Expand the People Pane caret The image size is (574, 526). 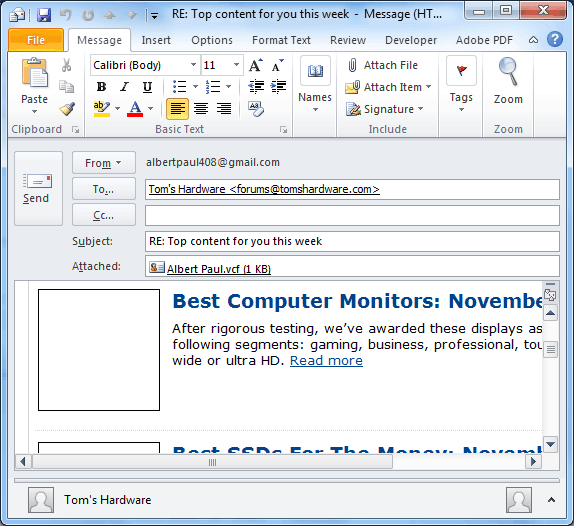(x=551, y=500)
